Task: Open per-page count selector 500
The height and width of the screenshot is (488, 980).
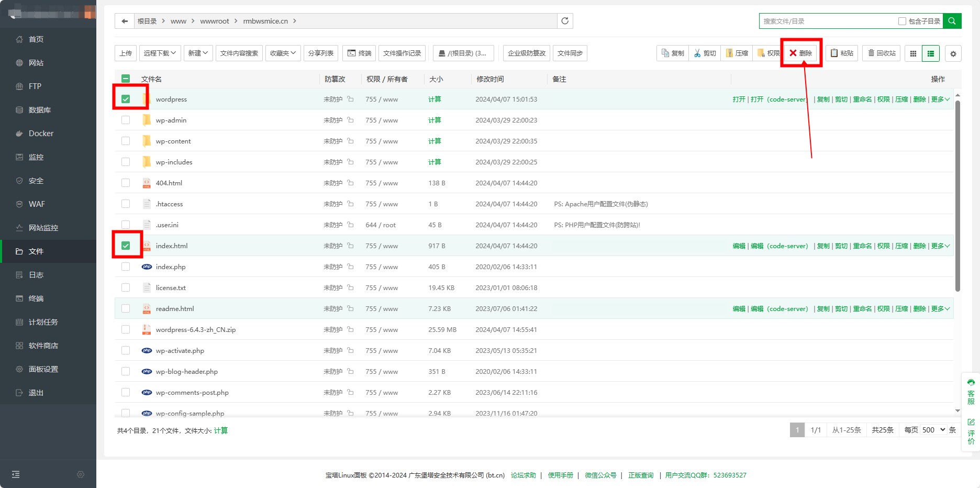Action: point(933,430)
